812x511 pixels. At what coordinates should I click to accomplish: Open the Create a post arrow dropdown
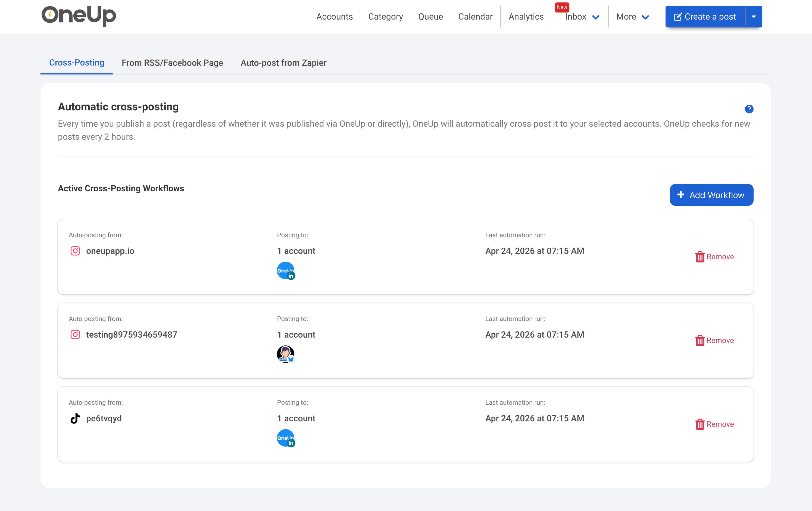click(x=754, y=17)
